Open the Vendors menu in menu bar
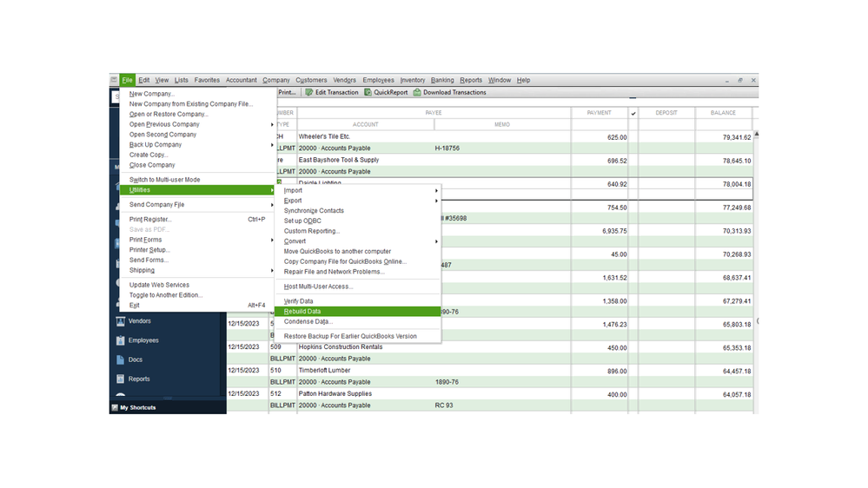 344,80
